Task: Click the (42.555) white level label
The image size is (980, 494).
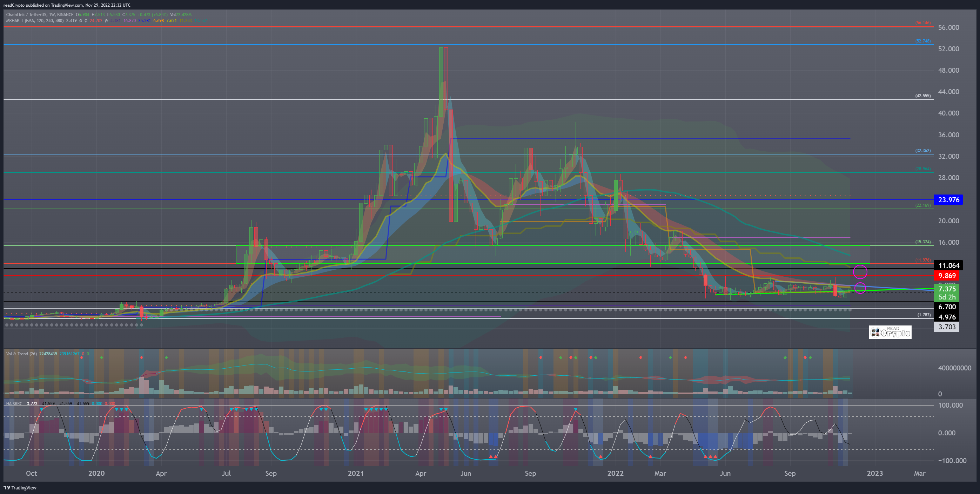Action: tap(923, 95)
